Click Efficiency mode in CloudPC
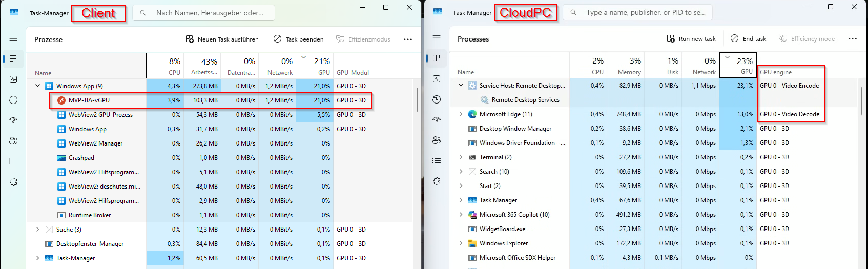The width and height of the screenshot is (868, 269). pyautogui.click(x=807, y=38)
